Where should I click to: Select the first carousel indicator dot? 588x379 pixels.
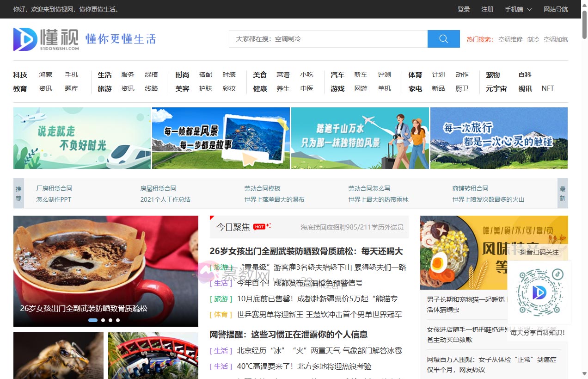click(92, 320)
